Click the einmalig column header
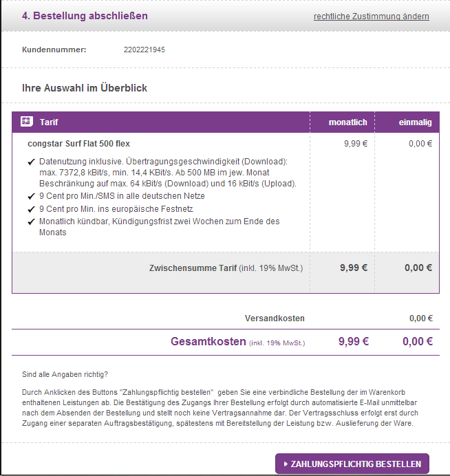 [x=415, y=122]
